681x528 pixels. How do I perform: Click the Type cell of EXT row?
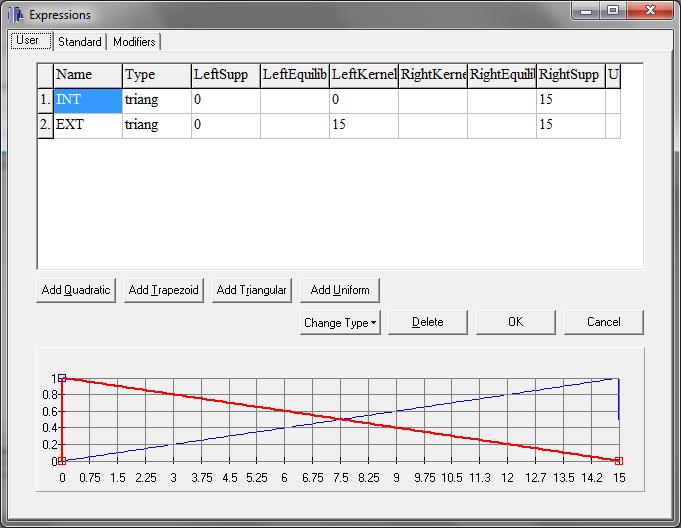tap(157, 125)
